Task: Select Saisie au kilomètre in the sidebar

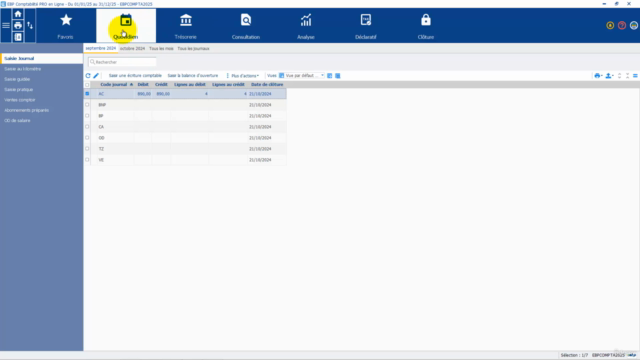Action: click(x=22, y=69)
